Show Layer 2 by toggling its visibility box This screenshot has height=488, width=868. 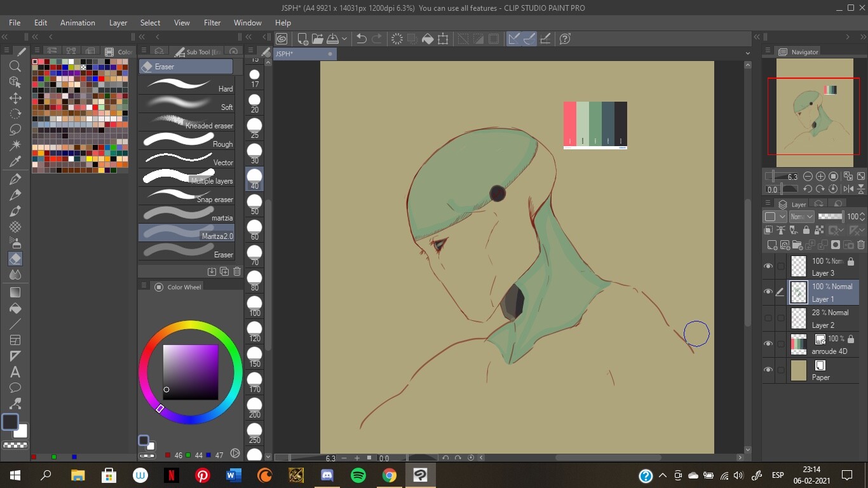768,318
